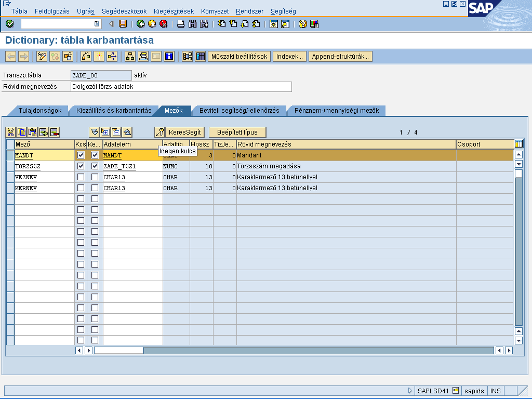Click the Find Next binoculars-plus icon
Viewport: 532px width, 399px height.
point(204,24)
